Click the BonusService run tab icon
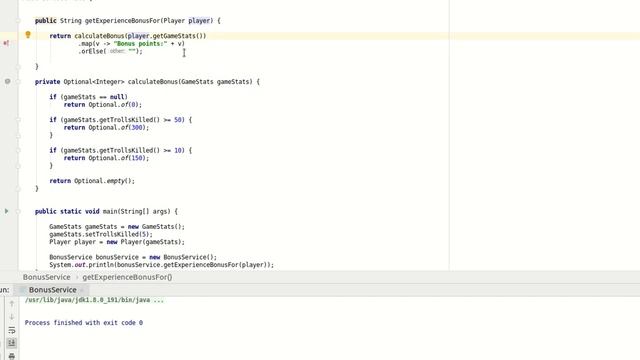640x360 pixels. point(23,290)
